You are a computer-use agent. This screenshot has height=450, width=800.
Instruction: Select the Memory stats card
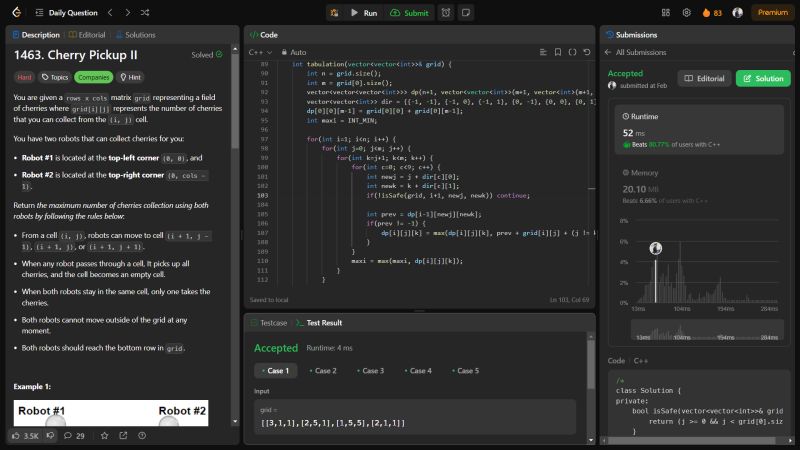pos(699,186)
